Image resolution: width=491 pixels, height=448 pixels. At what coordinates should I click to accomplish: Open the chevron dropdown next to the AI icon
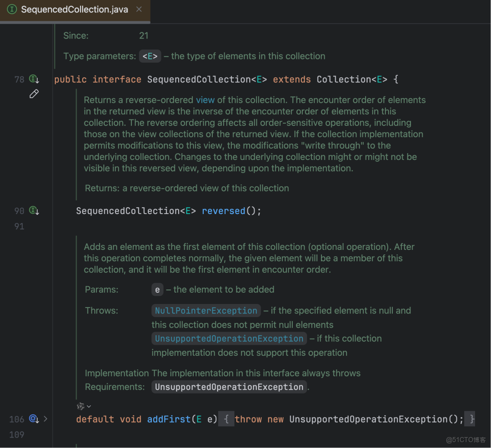click(88, 406)
